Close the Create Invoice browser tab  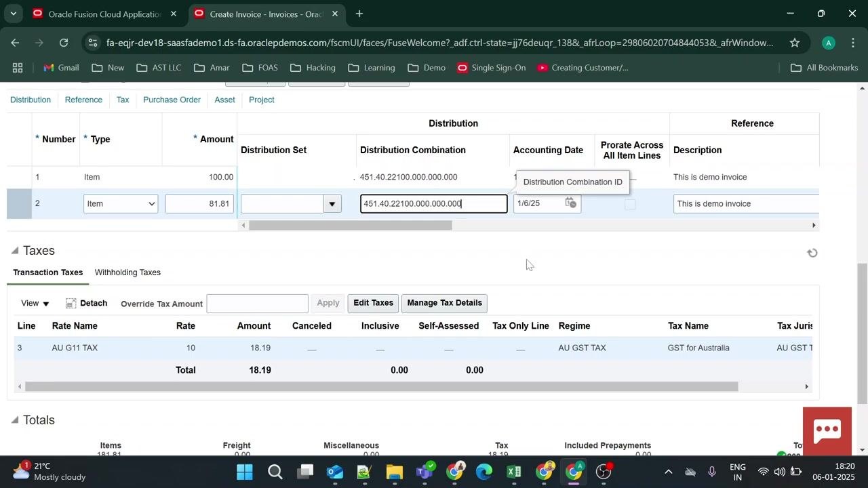click(334, 14)
